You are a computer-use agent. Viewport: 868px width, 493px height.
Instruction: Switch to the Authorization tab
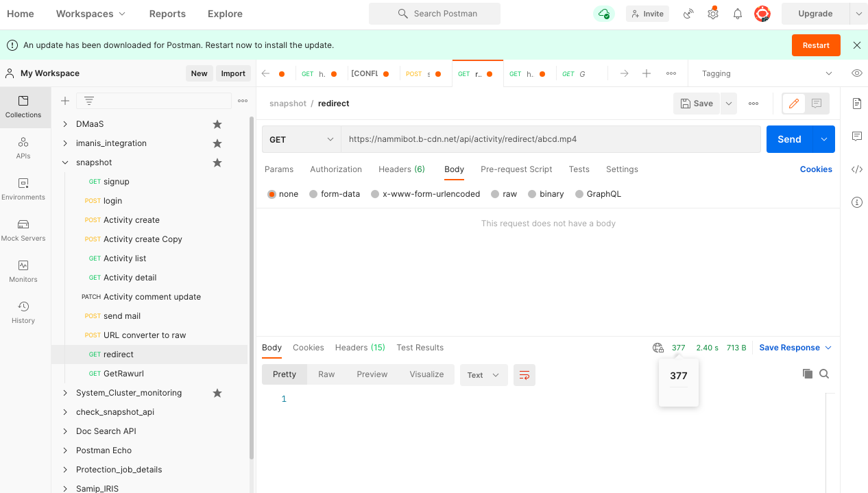tap(336, 169)
